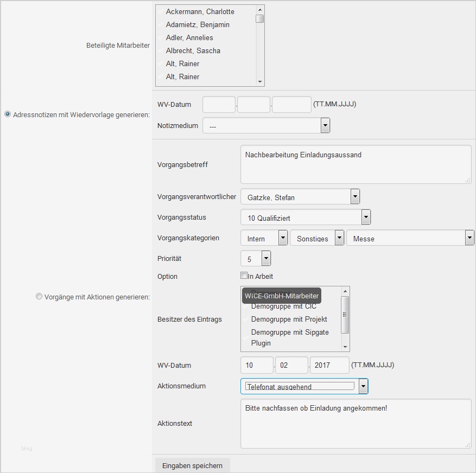This screenshot has width=476, height=473.
Task: Select 'Adler, Annelies' in employee list
Action: point(189,37)
